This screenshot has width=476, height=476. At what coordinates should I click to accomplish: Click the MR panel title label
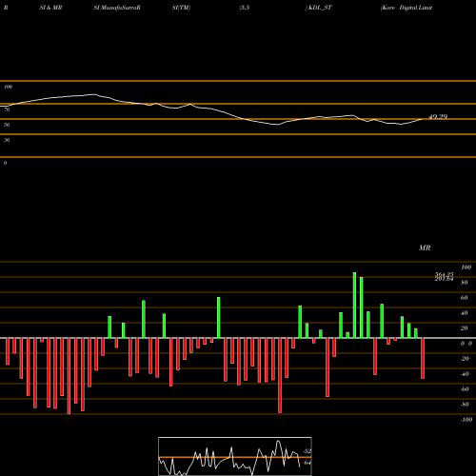tap(425, 248)
